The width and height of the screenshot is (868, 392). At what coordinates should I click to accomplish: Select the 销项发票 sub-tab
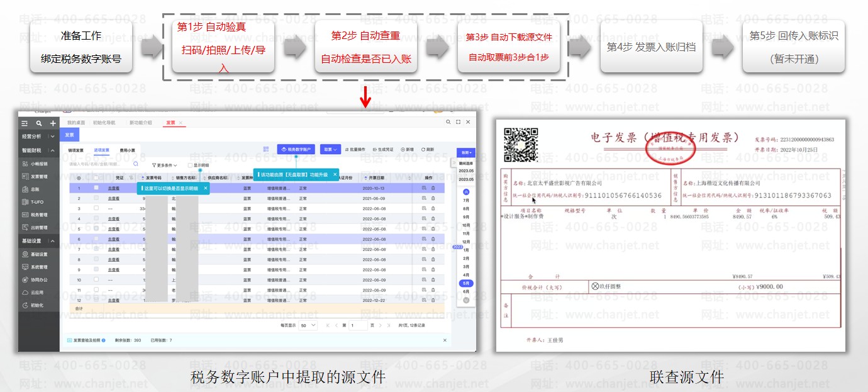click(76, 150)
